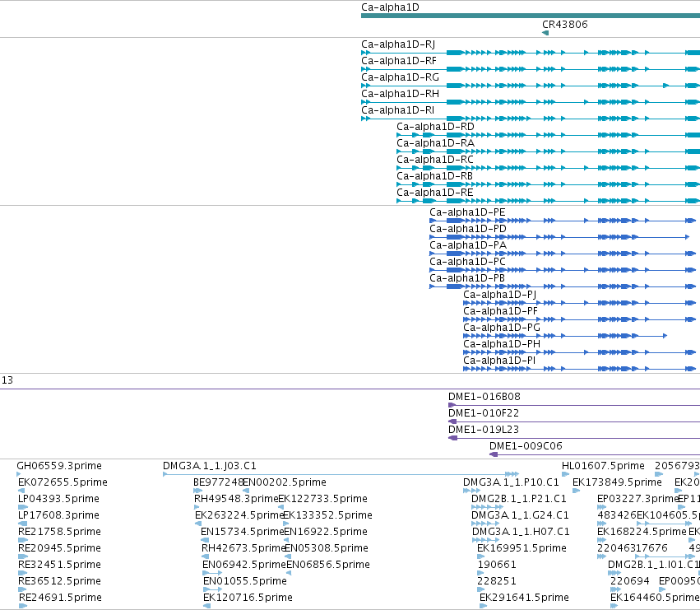Click EST EK120716.5prime
700x610 pixels.
(248, 598)
